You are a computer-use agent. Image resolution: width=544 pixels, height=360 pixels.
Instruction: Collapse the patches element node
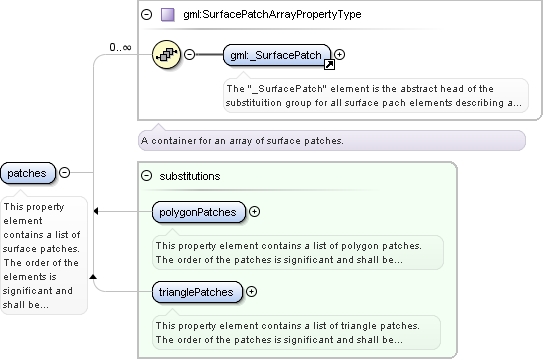tap(65, 172)
